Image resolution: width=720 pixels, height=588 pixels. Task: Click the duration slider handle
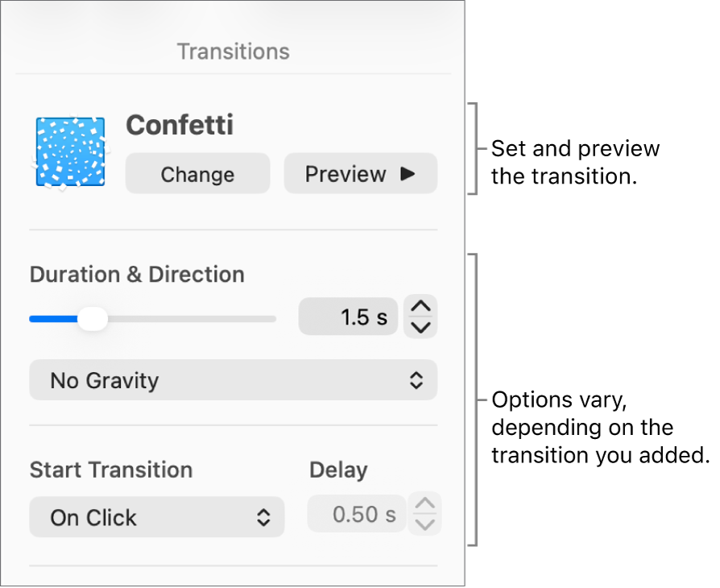pos(91,319)
